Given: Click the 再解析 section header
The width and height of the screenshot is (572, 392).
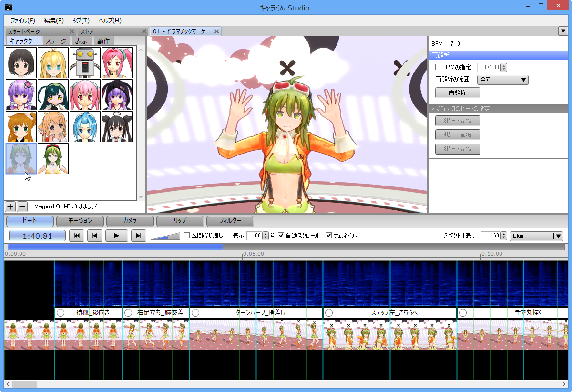Looking at the screenshot, I should pos(498,55).
